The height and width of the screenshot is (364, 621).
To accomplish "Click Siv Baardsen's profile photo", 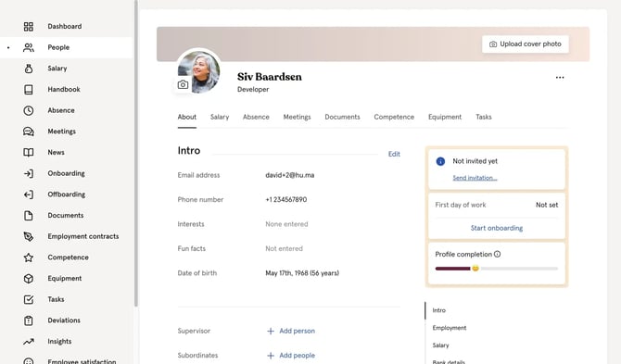I will [x=199, y=72].
